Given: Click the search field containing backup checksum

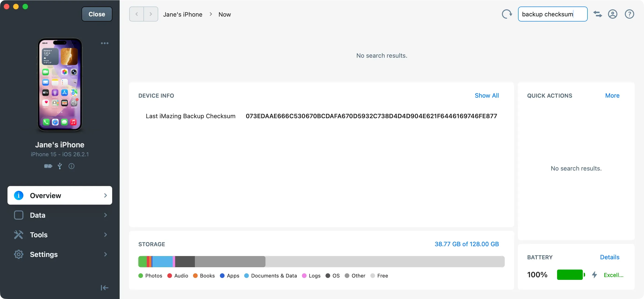Looking at the screenshot, I should click(x=552, y=14).
